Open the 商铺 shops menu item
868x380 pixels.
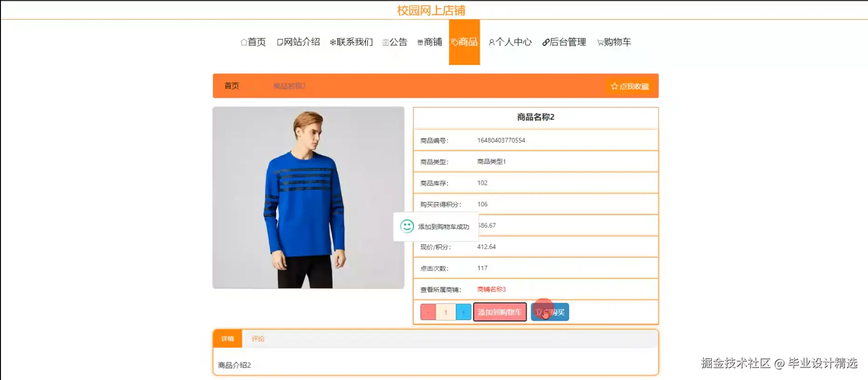[430, 42]
